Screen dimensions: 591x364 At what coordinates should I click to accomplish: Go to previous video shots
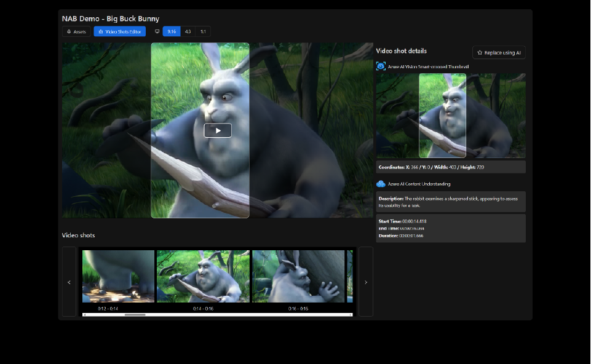tap(69, 282)
